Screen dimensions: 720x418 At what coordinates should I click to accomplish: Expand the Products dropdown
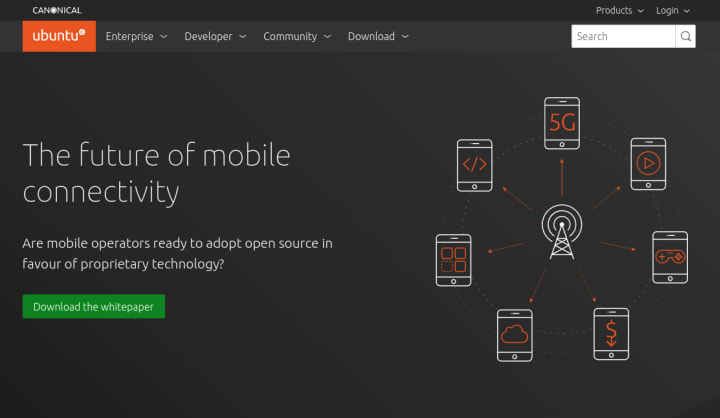tap(619, 11)
